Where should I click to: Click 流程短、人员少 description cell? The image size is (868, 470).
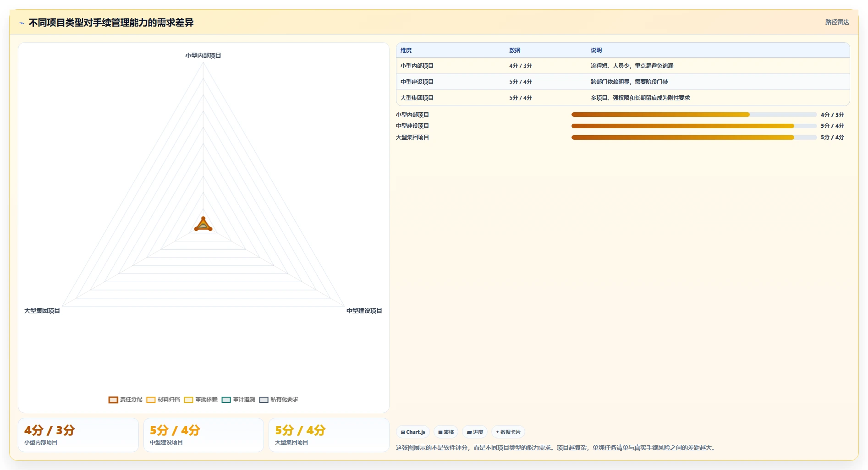[x=718, y=66]
